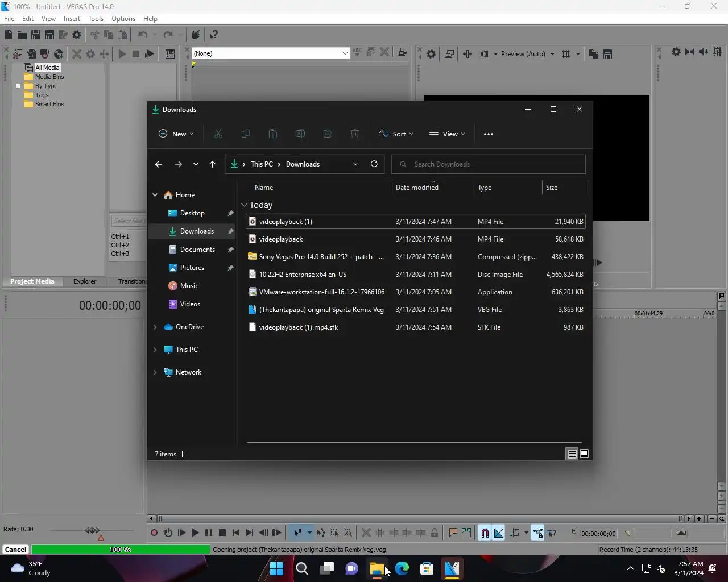Expand This PC in Explorer sidebar
This screenshot has width=728, height=582.
coord(155,350)
